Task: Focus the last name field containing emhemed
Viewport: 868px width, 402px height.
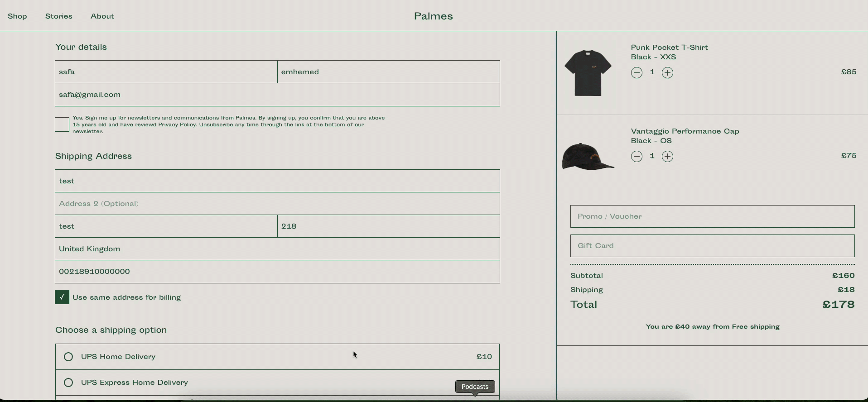Action: [389, 72]
